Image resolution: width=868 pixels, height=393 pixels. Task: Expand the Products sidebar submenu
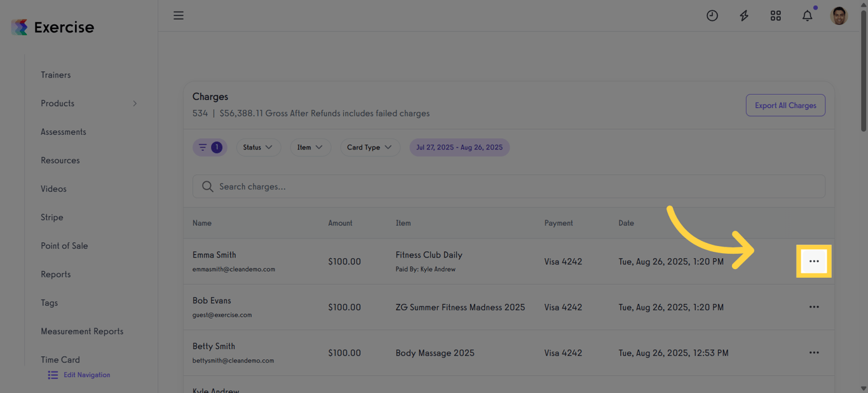point(135,104)
